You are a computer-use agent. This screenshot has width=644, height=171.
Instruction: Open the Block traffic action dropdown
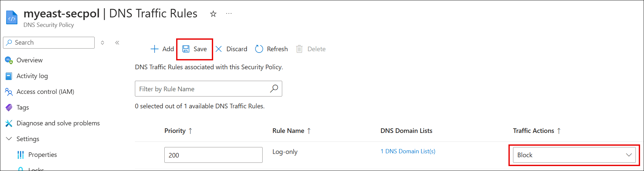point(574,155)
